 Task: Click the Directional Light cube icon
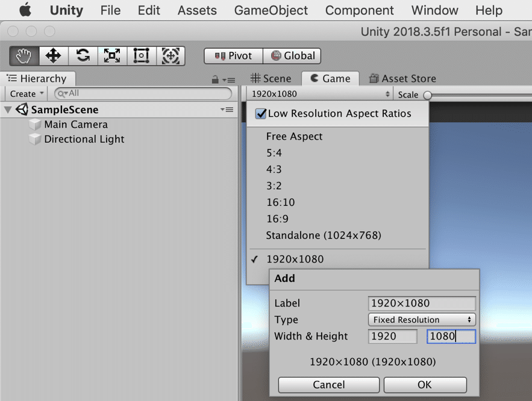click(x=35, y=139)
